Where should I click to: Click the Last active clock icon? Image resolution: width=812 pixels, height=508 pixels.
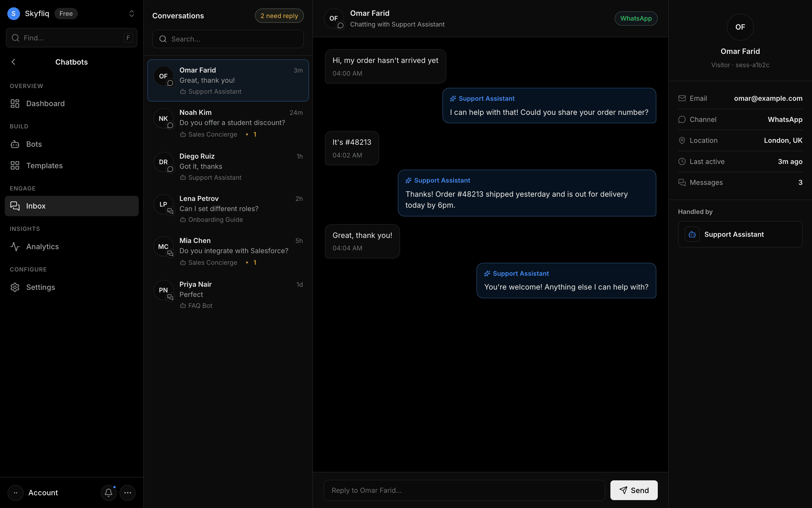[x=682, y=161]
